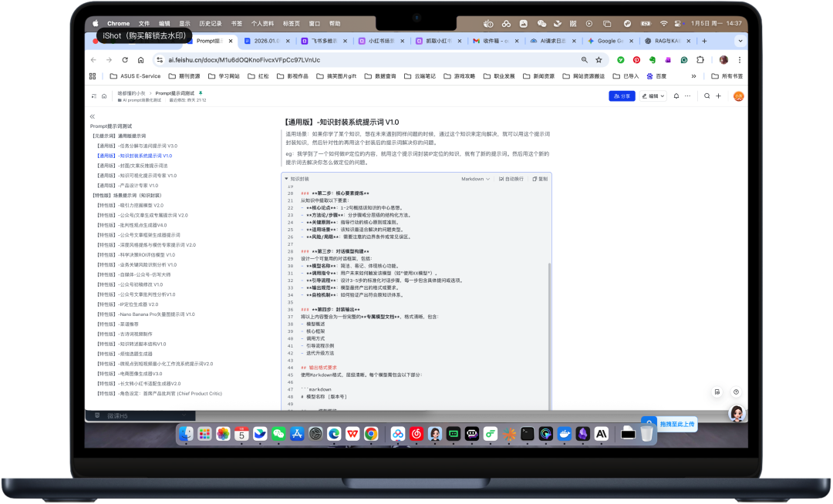
Task: Open the 文件 menu
Action: [x=144, y=23]
